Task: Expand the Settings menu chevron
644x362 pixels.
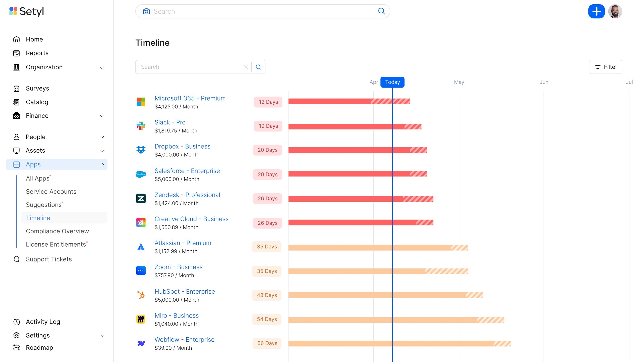Action: (x=102, y=336)
